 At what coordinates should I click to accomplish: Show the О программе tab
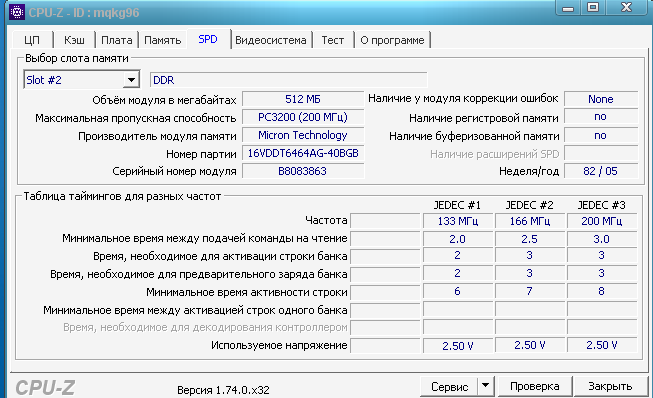tap(392, 40)
